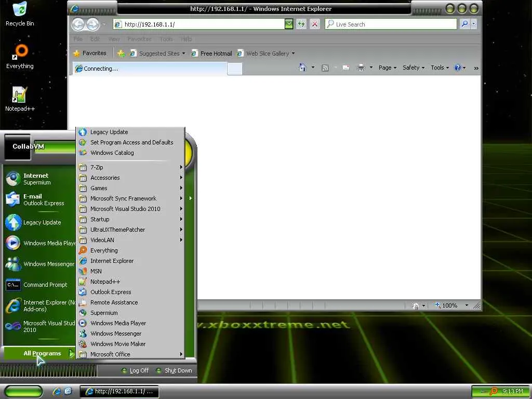Expand the VideoLAN program folder
The width and height of the screenshot is (532, 399).
coord(130,240)
